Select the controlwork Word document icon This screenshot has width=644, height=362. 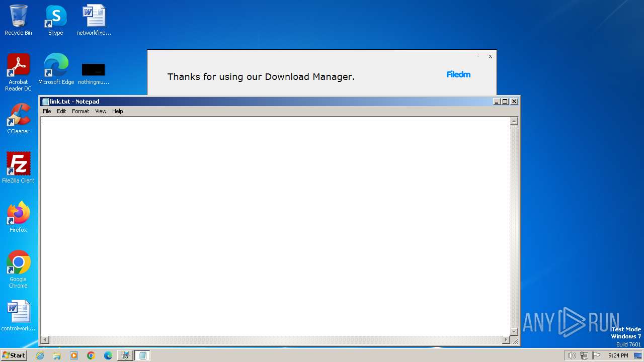point(18,316)
